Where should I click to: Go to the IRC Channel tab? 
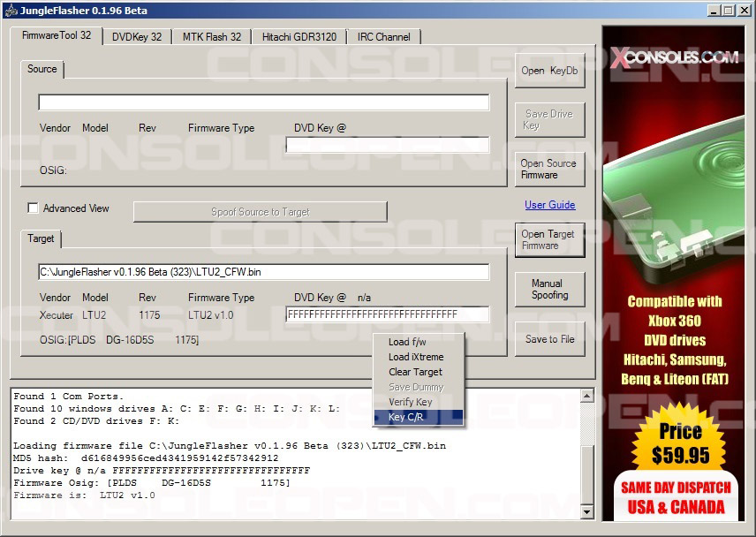tap(383, 37)
